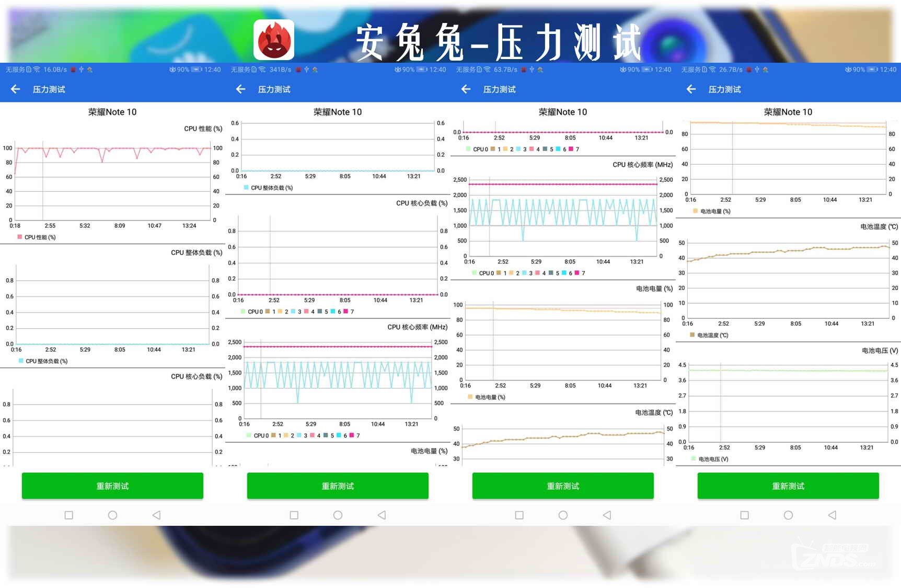
Task: Click the green 电池电压 (V) legend swatch
Action: (x=694, y=458)
